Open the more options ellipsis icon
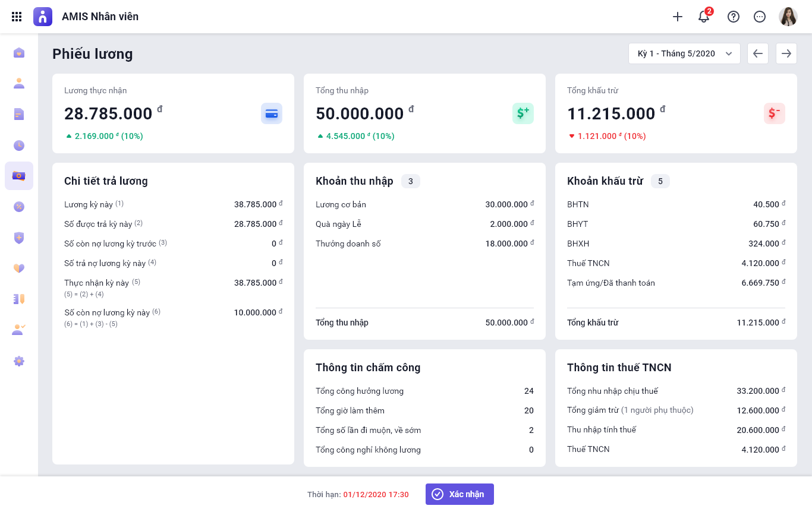 point(760,17)
